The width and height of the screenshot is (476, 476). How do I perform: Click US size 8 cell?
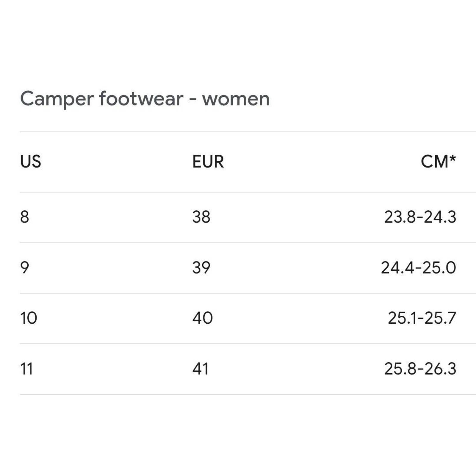point(25,217)
